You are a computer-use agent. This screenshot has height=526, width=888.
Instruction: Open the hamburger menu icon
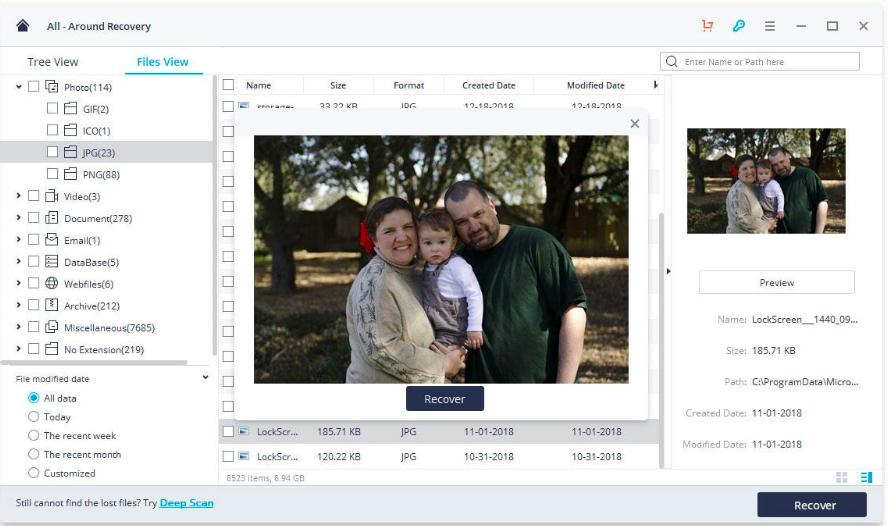pos(770,26)
